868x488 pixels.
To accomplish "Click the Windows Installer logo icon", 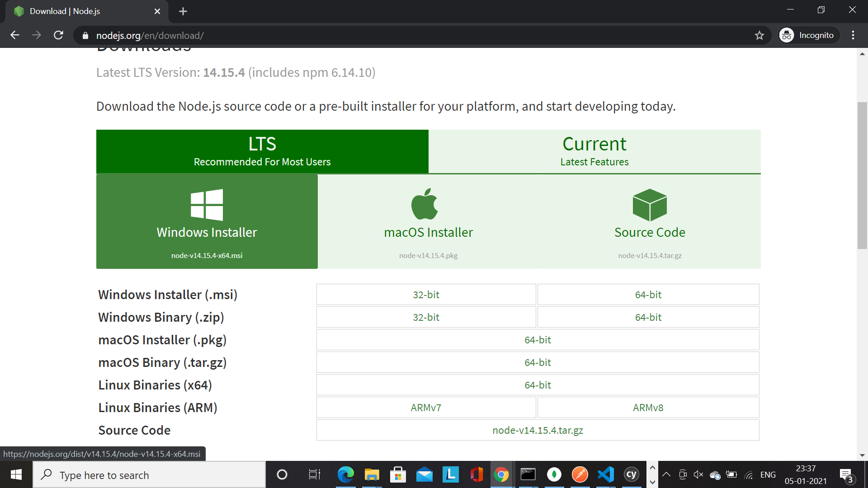I will point(207,205).
